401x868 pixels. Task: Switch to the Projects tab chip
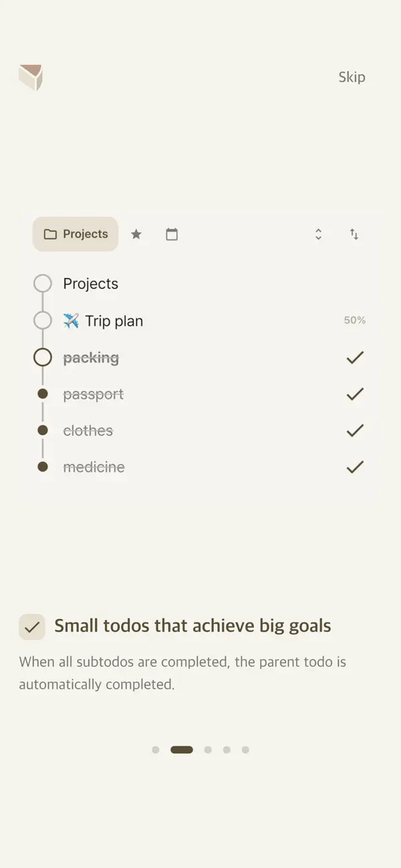click(x=75, y=234)
